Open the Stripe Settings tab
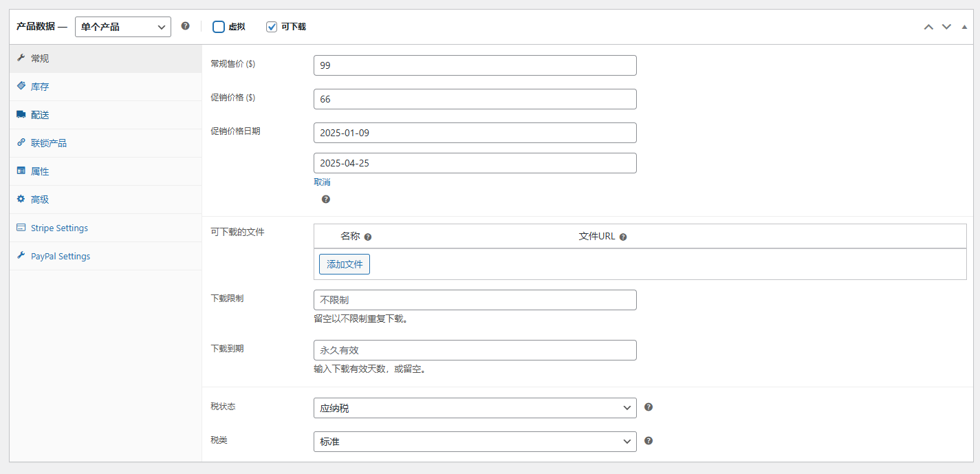This screenshot has width=980, height=474. tap(105, 228)
